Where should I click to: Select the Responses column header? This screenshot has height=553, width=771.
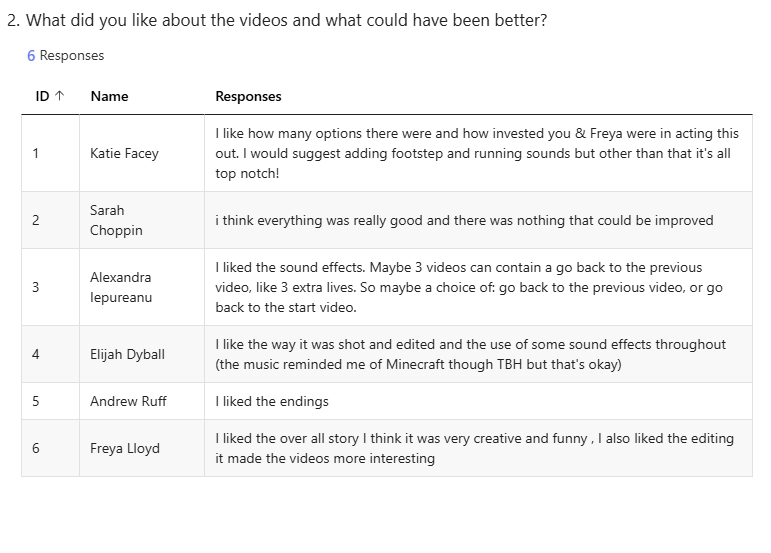tap(248, 96)
